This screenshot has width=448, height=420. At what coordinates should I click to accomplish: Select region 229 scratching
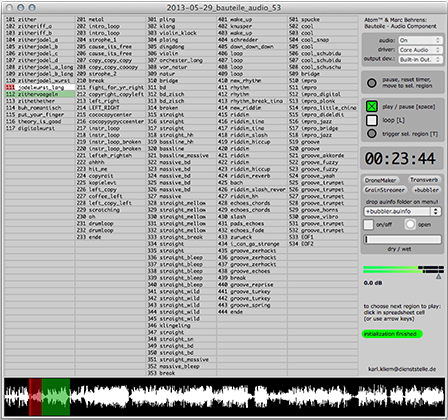[111, 210]
